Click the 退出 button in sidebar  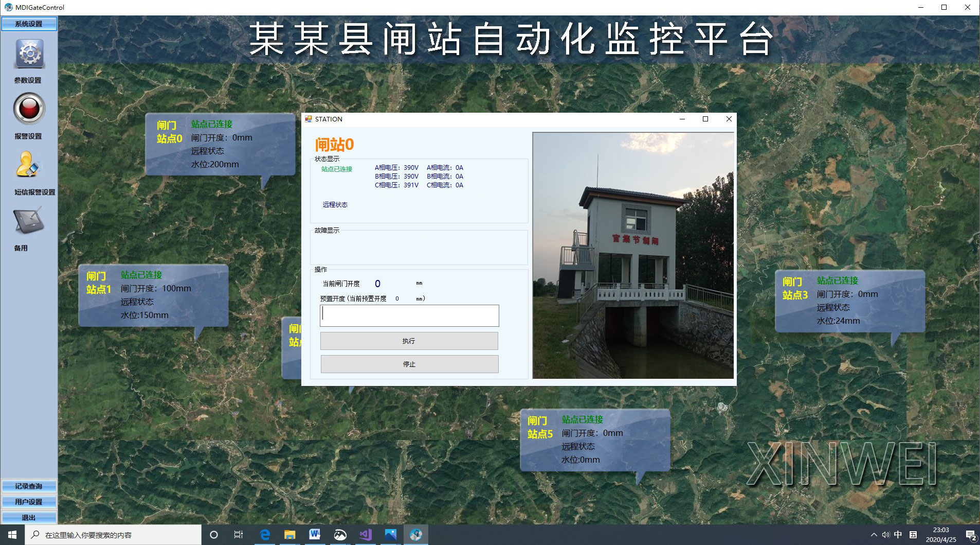(29, 517)
